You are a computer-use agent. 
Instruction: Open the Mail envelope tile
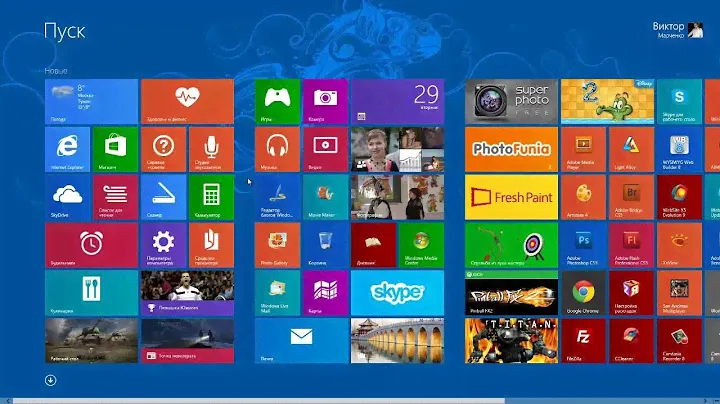[301, 340]
